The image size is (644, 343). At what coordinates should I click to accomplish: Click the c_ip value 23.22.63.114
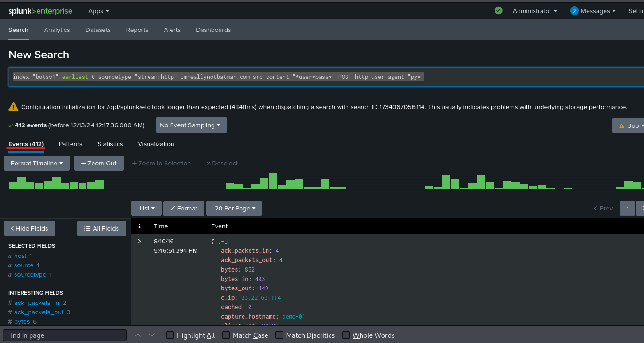point(261,297)
